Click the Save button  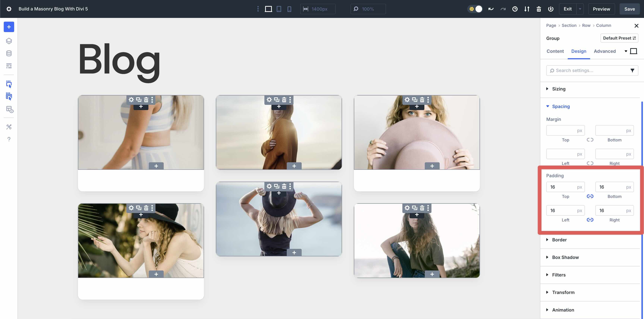tap(629, 9)
